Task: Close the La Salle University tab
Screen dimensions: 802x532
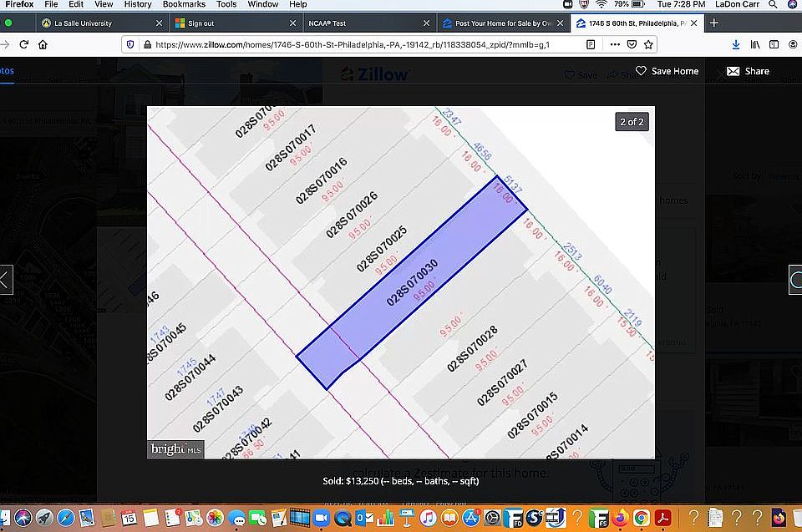Action: coord(159,23)
